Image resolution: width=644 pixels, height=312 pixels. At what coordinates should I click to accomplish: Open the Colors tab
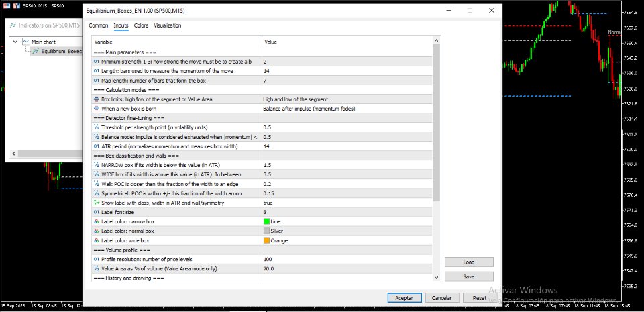point(142,25)
